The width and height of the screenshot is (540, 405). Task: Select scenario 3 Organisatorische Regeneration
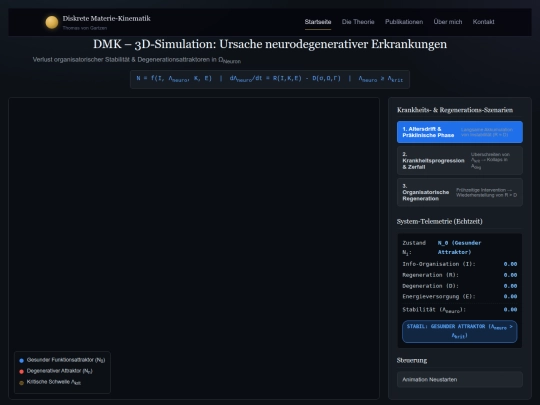(x=460, y=192)
